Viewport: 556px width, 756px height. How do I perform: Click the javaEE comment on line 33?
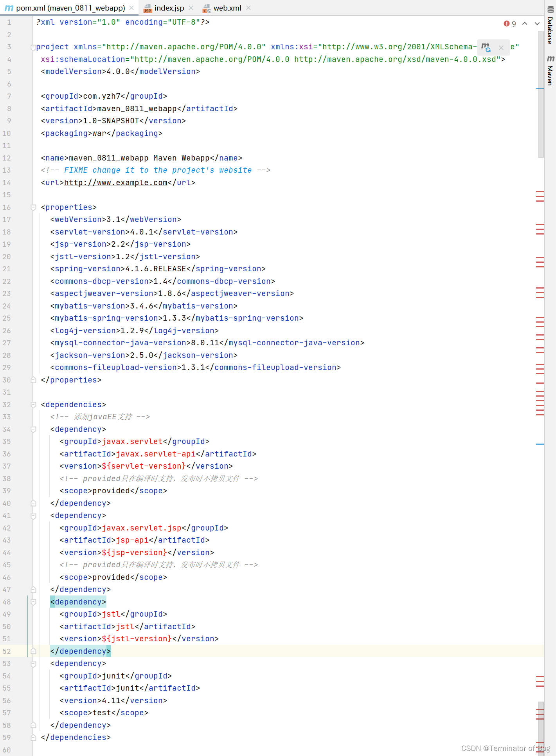tap(100, 417)
